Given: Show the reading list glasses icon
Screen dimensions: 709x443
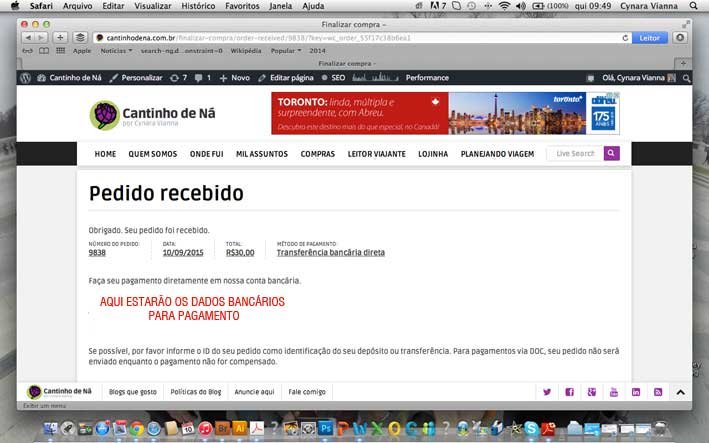Looking at the screenshot, I should [x=28, y=51].
